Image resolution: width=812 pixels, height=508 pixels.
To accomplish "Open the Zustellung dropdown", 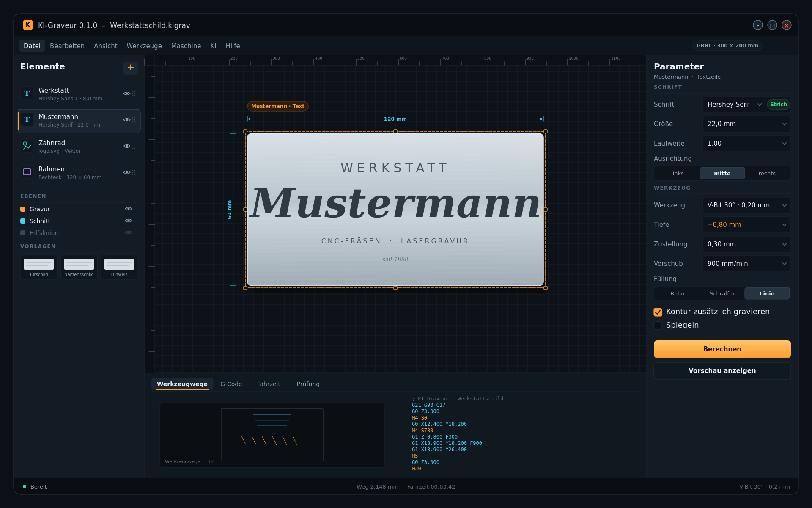I will tap(746, 244).
